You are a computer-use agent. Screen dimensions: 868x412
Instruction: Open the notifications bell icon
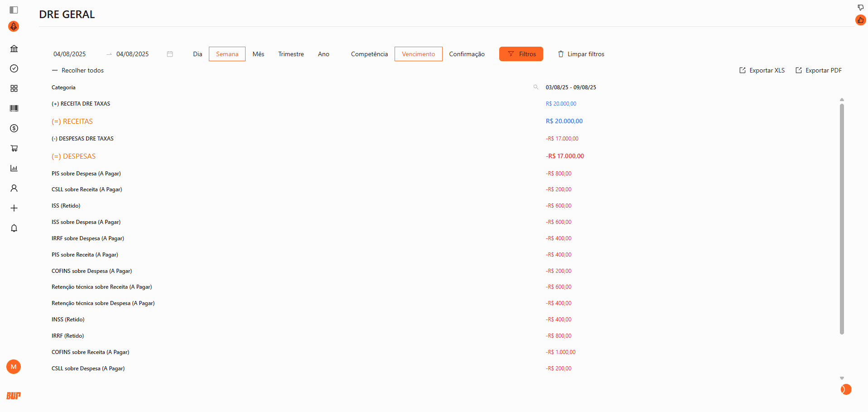[14, 228]
